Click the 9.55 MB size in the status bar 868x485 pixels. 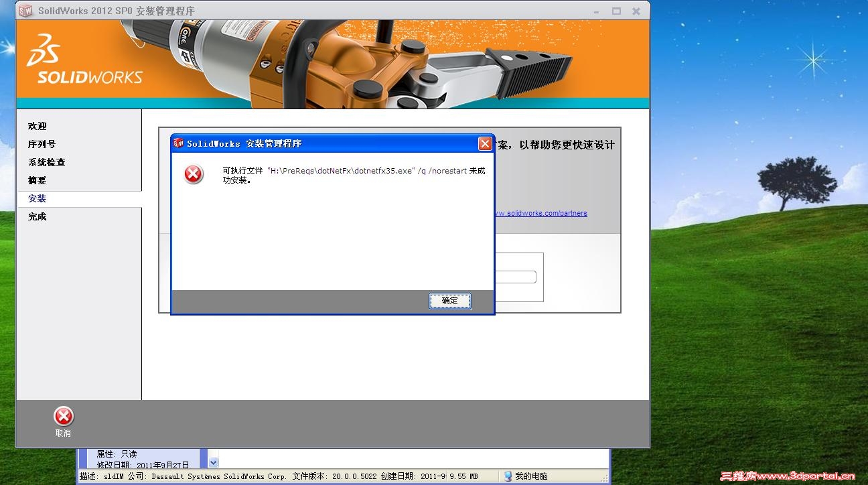coord(463,476)
